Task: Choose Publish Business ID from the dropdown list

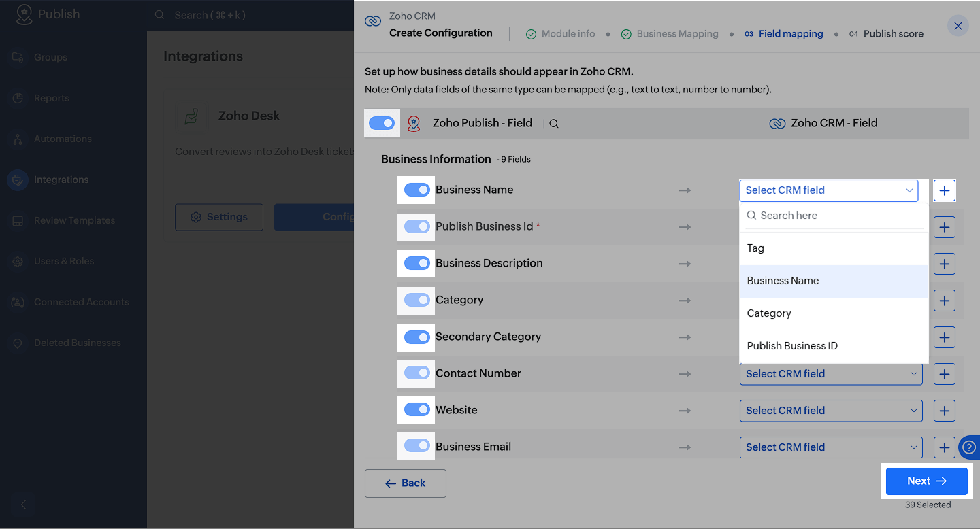Action: tap(792, 346)
